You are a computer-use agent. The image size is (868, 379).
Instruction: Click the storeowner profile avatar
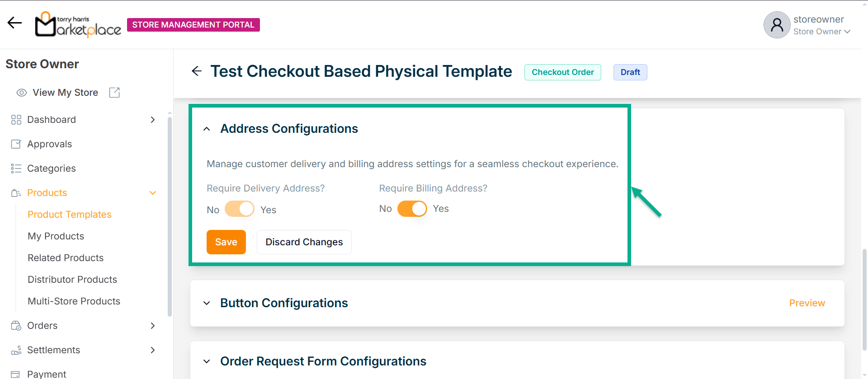tap(777, 25)
